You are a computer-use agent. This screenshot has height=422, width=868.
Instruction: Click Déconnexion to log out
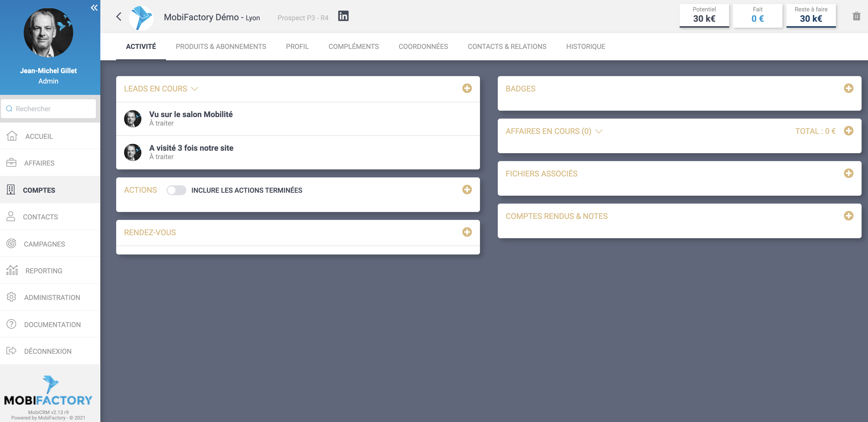[47, 351]
